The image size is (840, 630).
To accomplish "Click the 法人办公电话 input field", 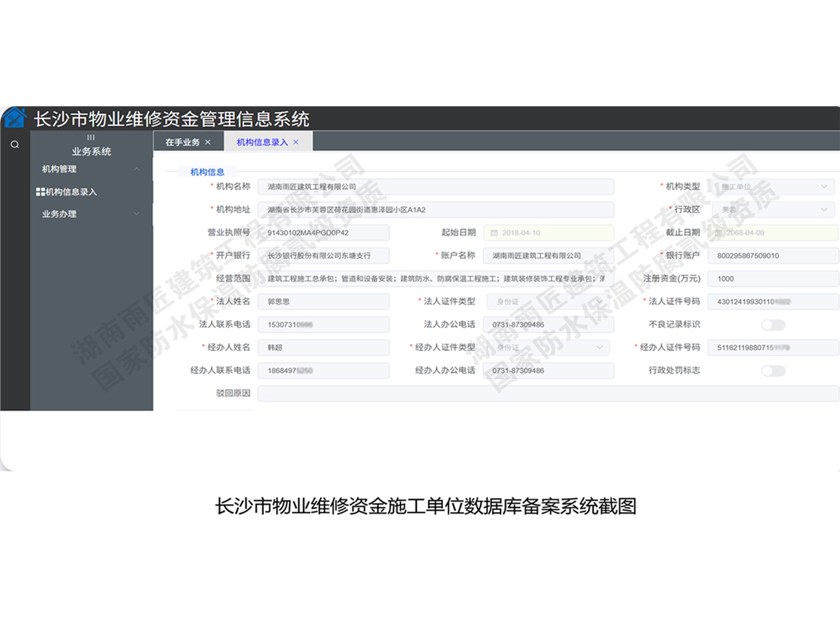I will (x=549, y=325).
